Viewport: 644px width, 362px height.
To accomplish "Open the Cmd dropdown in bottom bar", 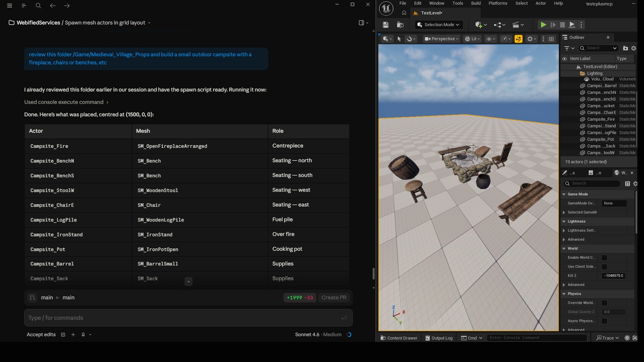I will click(471, 338).
